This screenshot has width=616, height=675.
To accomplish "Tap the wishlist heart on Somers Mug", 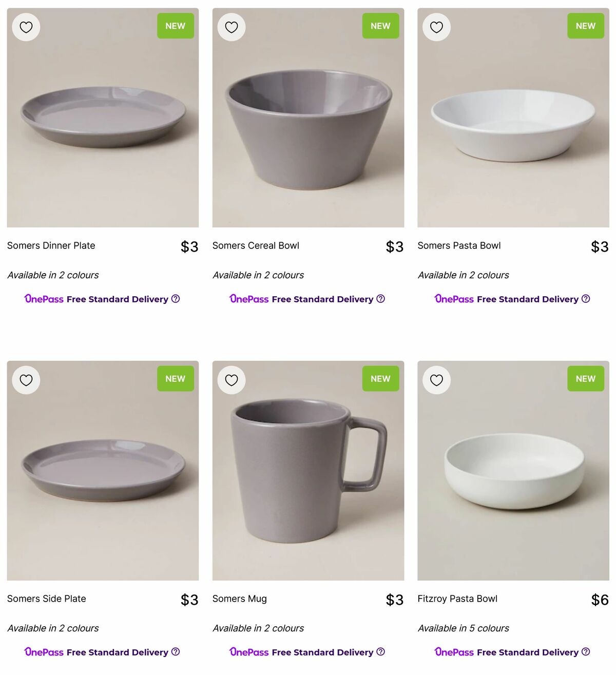I will 232,380.
